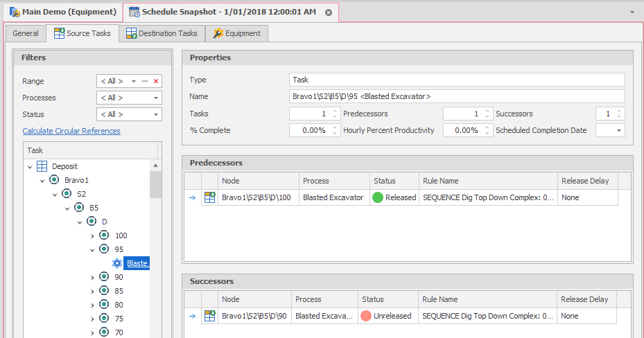644x338 pixels.
Task: Collapse the Bravo1 tree node
Action: 42,181
